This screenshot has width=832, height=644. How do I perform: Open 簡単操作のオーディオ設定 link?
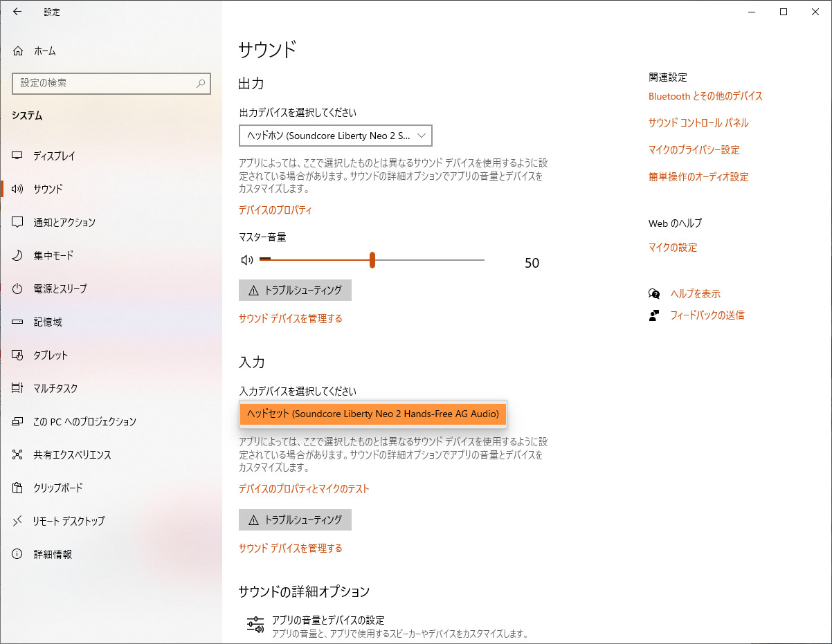698,176
